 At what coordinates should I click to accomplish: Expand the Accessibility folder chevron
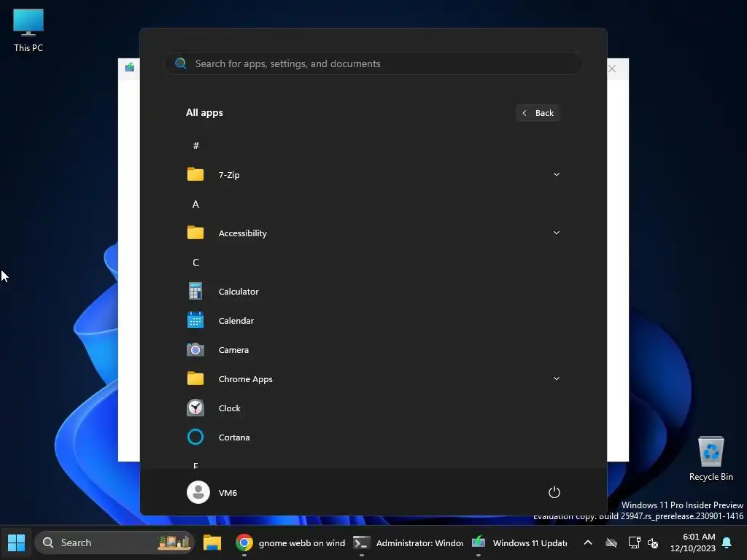pyautogui.click(x=556, y=233)
